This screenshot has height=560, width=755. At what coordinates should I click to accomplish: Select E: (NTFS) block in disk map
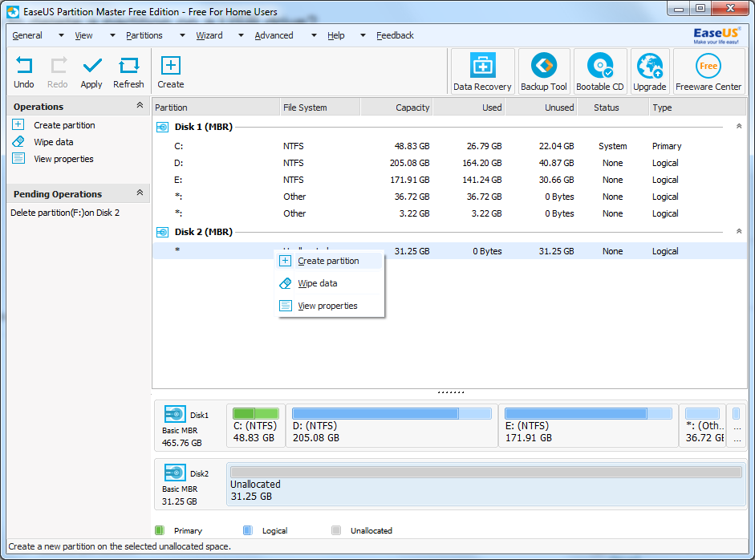(588, 426)
